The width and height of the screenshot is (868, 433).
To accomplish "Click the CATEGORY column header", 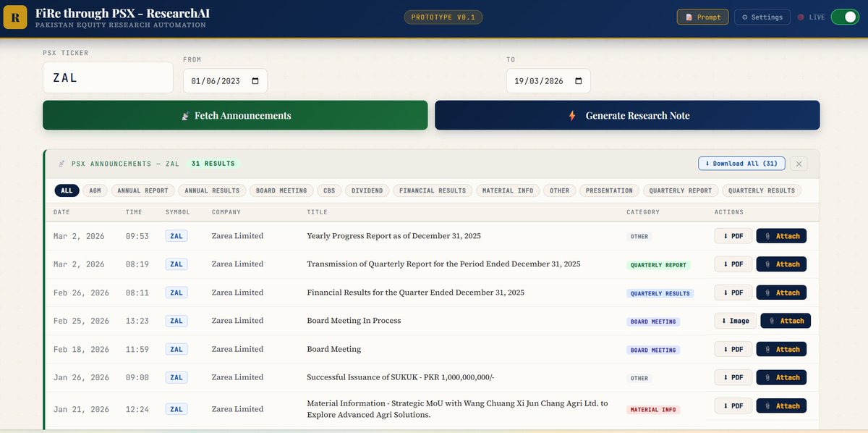I will pyautogui.click(x=643, y=212).
